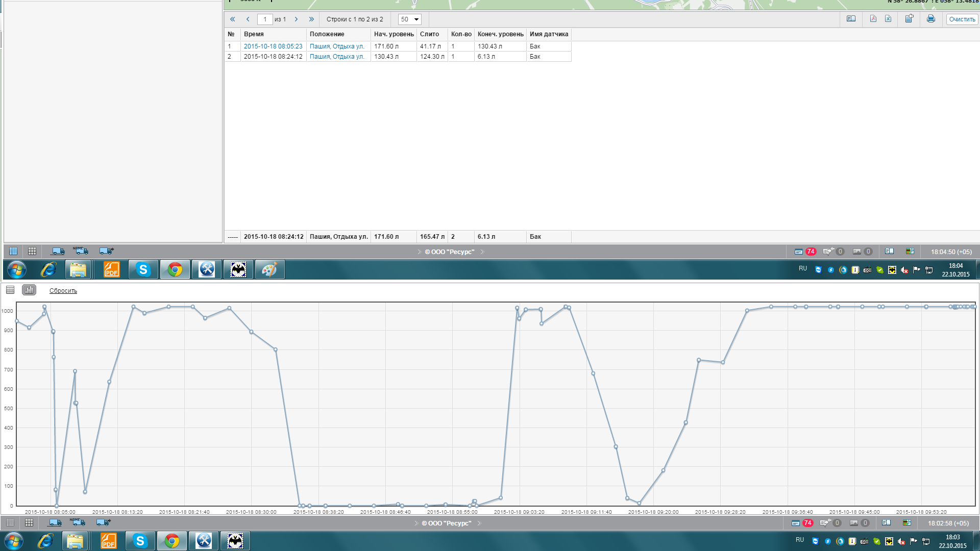Expand right chevron next to ООО Ресурс
The image size is (980, 551).
pyautogui.click(x=482, y=252)
